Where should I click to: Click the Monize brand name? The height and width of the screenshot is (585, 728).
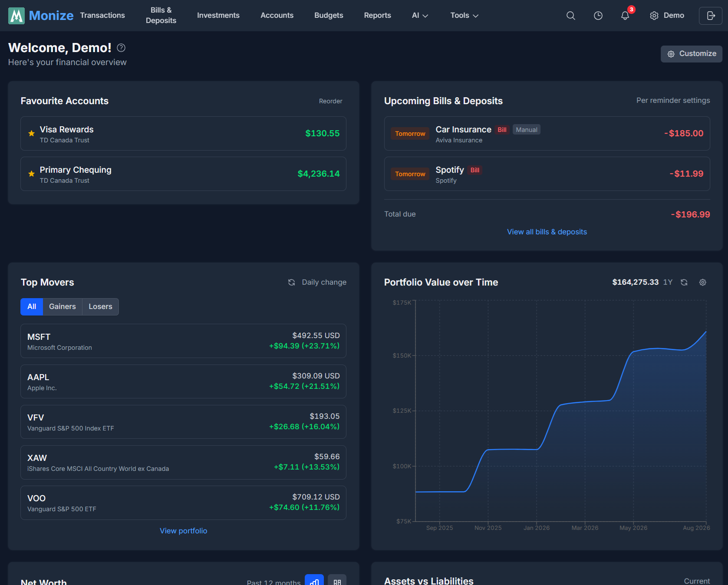tap(51, 16)
